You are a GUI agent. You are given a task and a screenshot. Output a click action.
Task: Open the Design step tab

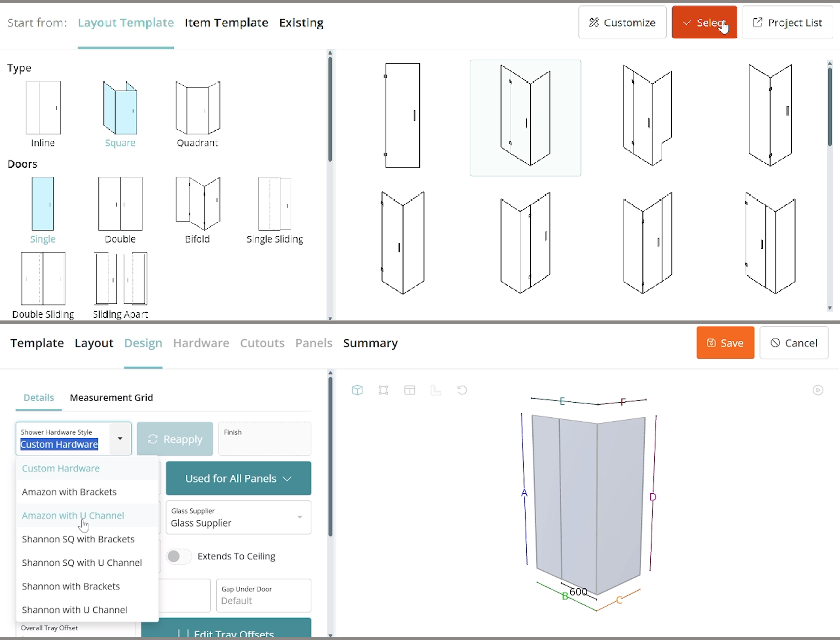click(143, 343)
